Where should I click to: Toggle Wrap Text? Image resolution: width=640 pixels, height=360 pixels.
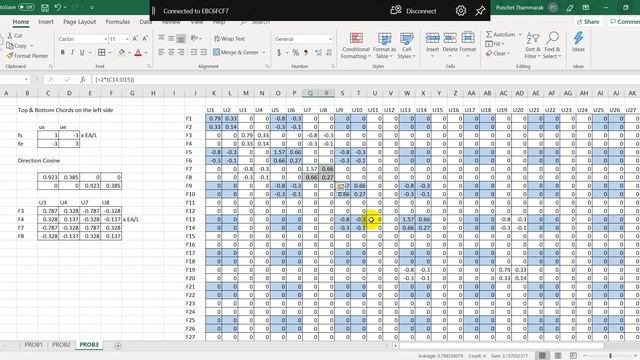(229, 39)
